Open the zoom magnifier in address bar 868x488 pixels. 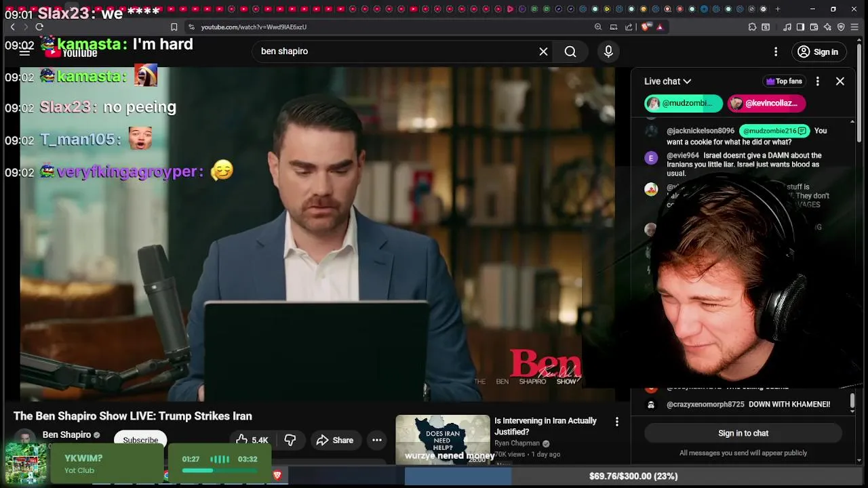598,27
